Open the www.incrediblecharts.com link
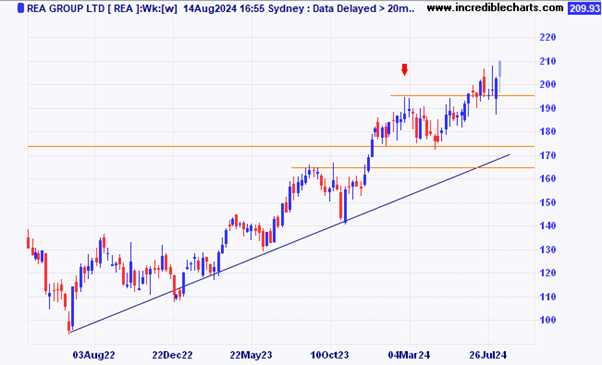Image resolution: width=602 pixels, height=365 pixels. pyautogui.click(x=495, y=7)
